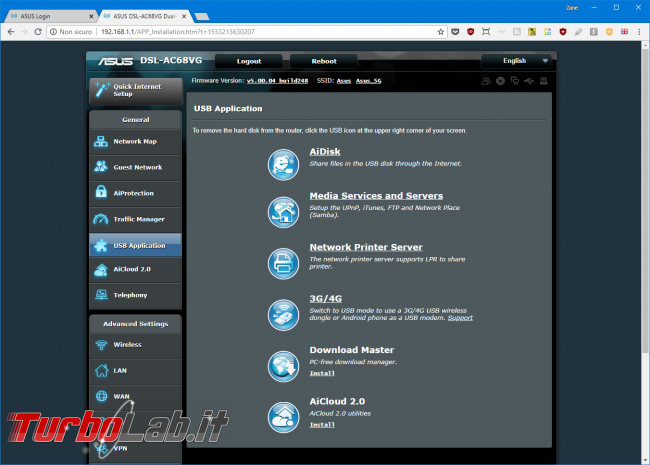This screenshot has height=465, width=650.
Task: Click the 3G/4G USB modem icon
Action: point(283,315)
